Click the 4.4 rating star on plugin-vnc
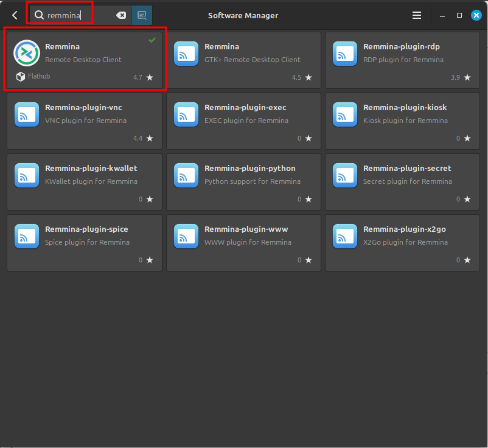Viewport: 488px width, 448px height. [x=150, y=138]
